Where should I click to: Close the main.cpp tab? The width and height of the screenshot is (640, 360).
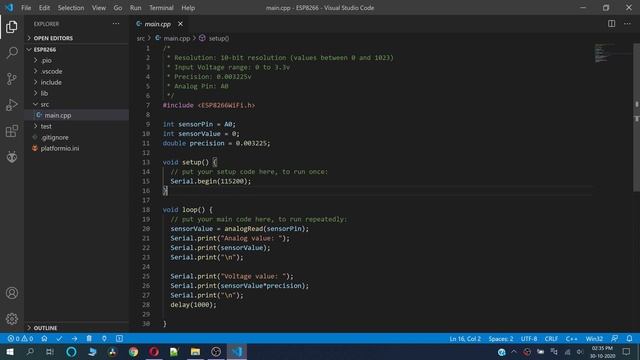point(180,24)
